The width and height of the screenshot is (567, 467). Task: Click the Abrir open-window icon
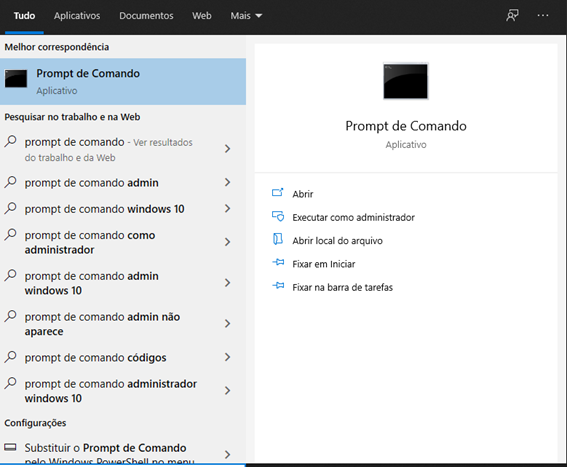tap(277, 192)
